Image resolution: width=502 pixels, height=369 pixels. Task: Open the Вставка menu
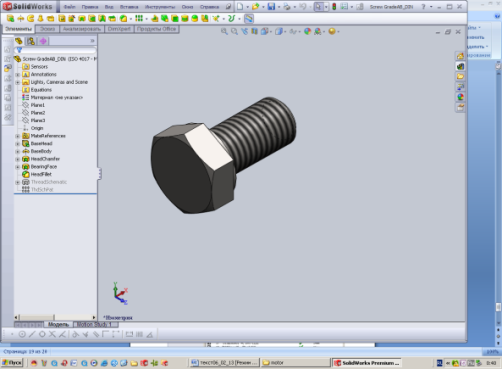coord(129,7)
